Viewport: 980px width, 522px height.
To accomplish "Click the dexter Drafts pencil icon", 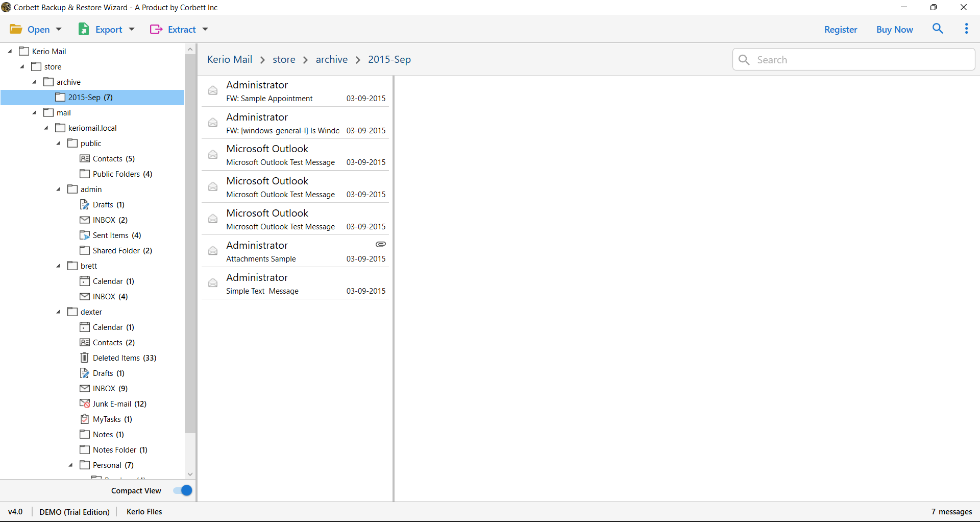I will click(85, 373).
